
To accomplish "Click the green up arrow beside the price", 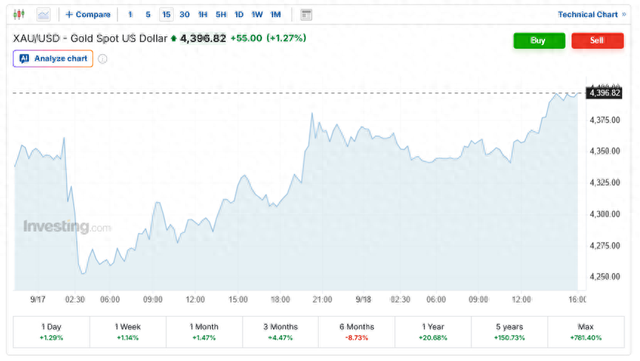I will 173,38.
